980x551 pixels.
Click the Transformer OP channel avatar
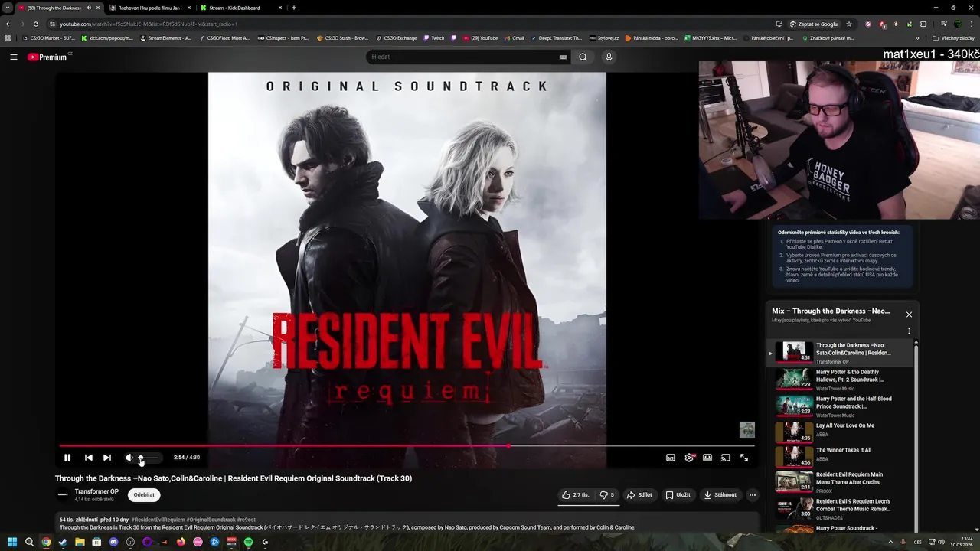pyautogui.click(x=63, y=495)
